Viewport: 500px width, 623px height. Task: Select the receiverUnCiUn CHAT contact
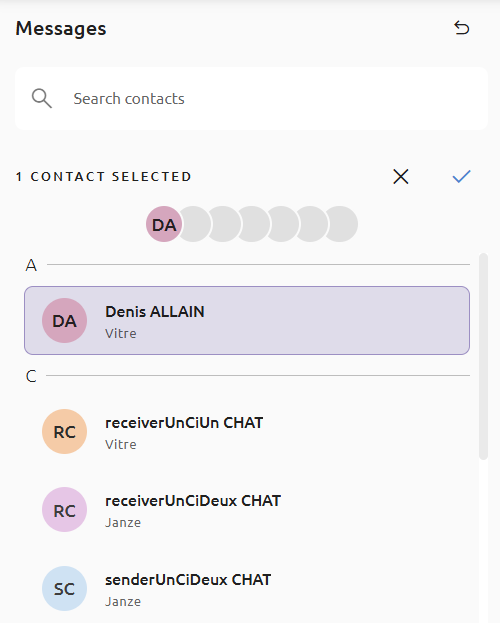click(247, 431)
